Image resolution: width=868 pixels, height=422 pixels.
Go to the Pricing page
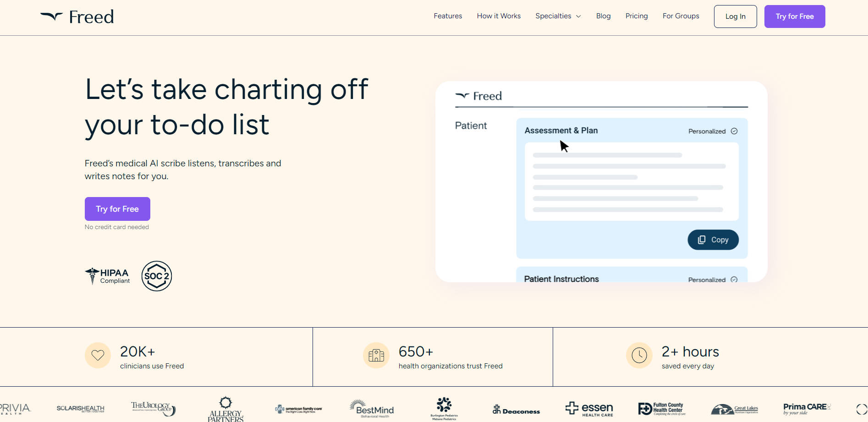[637, 16]
